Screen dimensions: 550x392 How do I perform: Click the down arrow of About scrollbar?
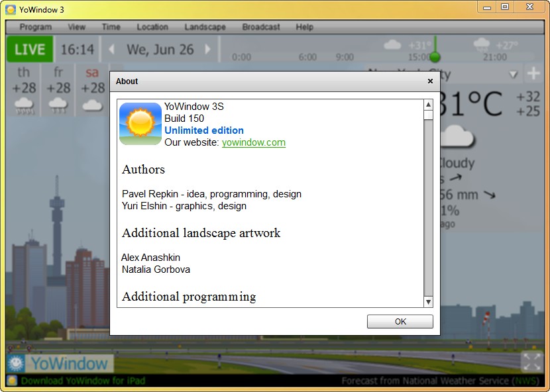tap(428, 302)
